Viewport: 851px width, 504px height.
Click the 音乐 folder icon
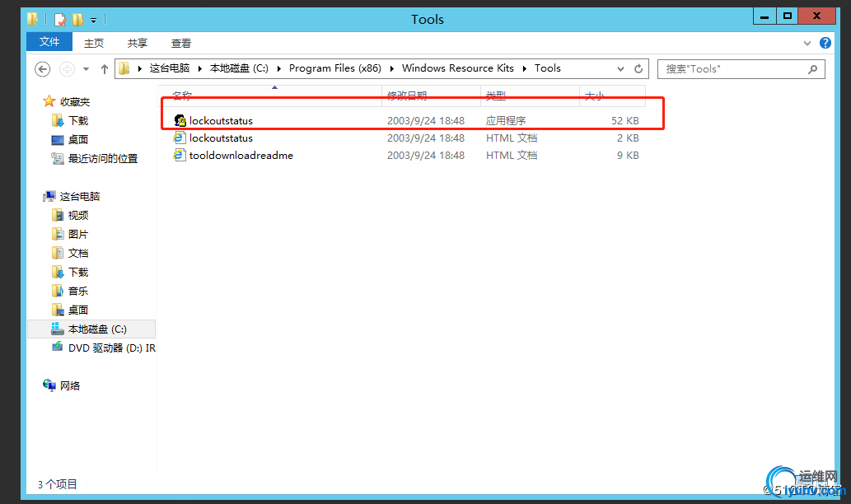(58, 292)
